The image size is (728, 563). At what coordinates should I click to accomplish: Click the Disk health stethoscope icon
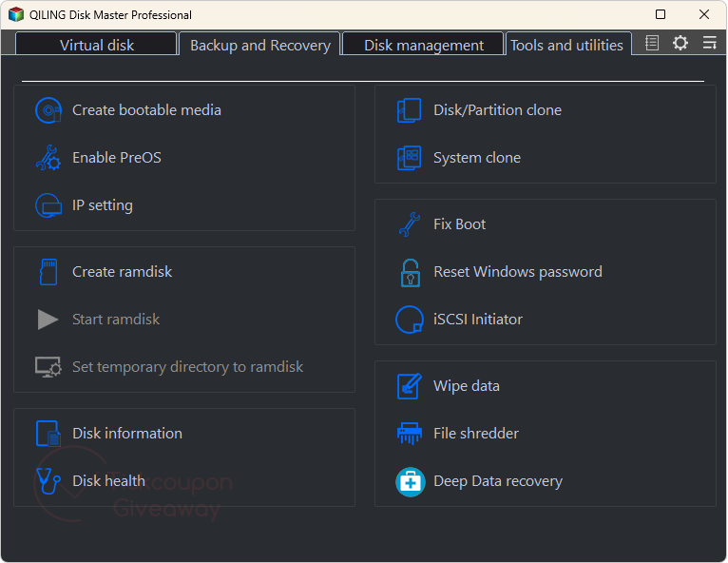[48, 481]
